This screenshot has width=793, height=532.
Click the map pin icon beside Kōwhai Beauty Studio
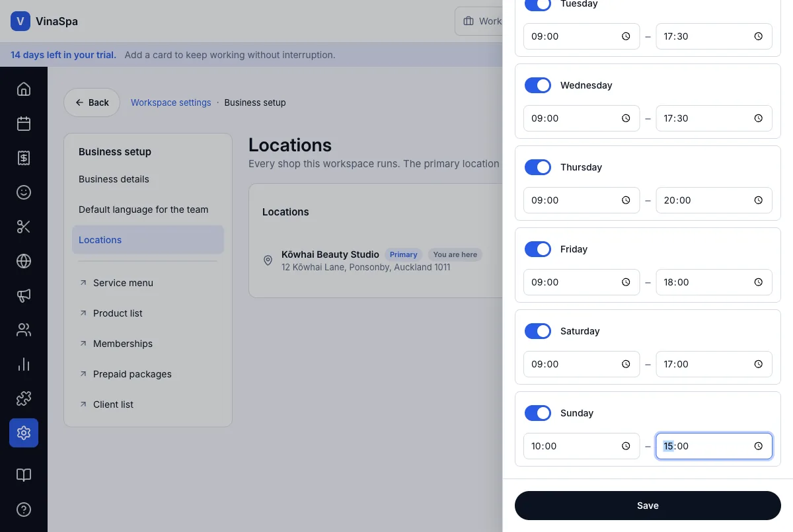(x=268, y=260)
